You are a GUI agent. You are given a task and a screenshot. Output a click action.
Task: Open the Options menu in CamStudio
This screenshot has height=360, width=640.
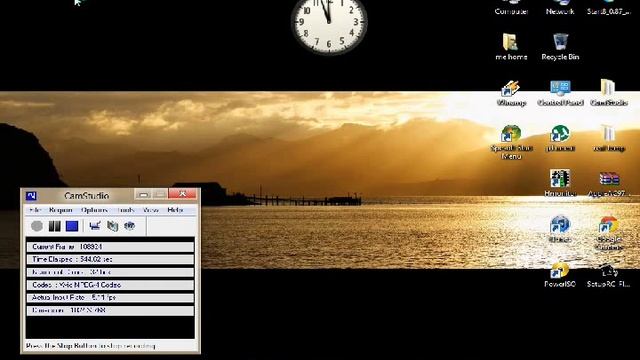point(94,210)
